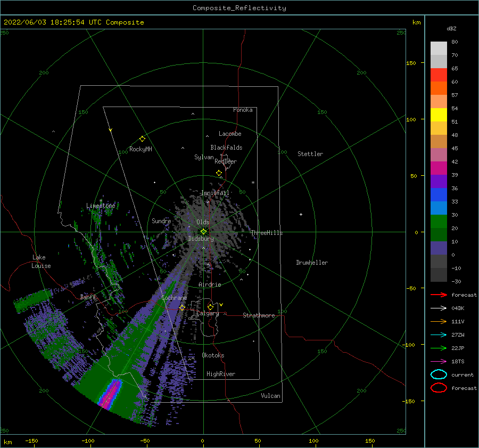Click the Blackfalds city label
This screenshot has height=448, width=479.
226,148
